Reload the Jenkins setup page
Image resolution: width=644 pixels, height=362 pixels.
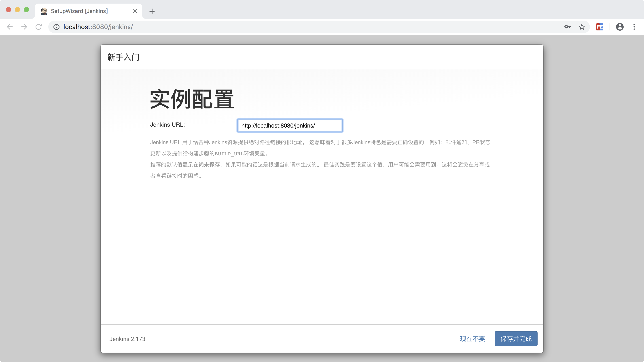coord(38,27)
